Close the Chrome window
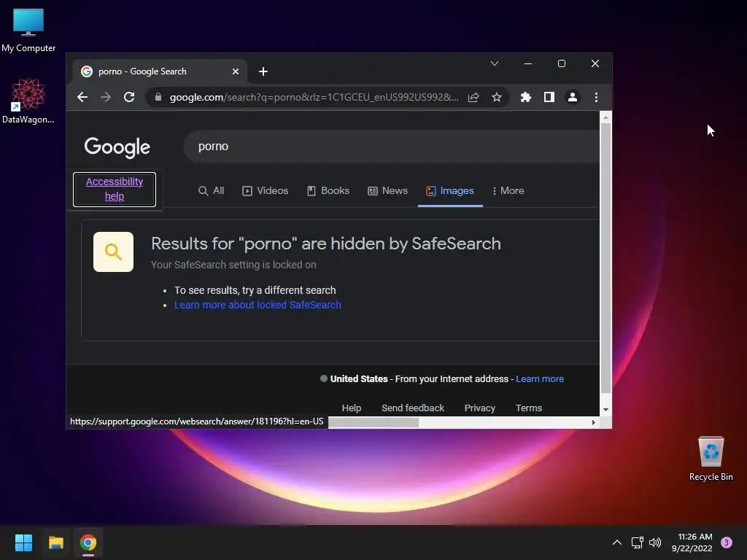The height and width of the screenshot is (560, 747). (x=595, y=63)
